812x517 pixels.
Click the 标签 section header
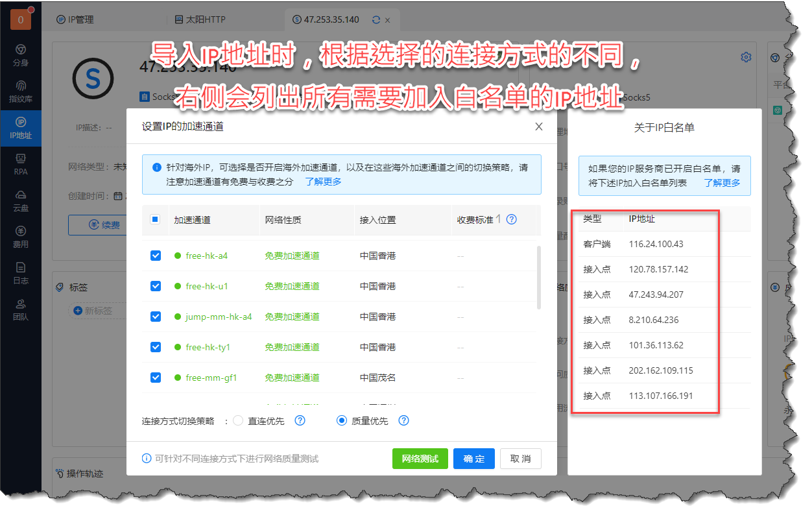72,287
